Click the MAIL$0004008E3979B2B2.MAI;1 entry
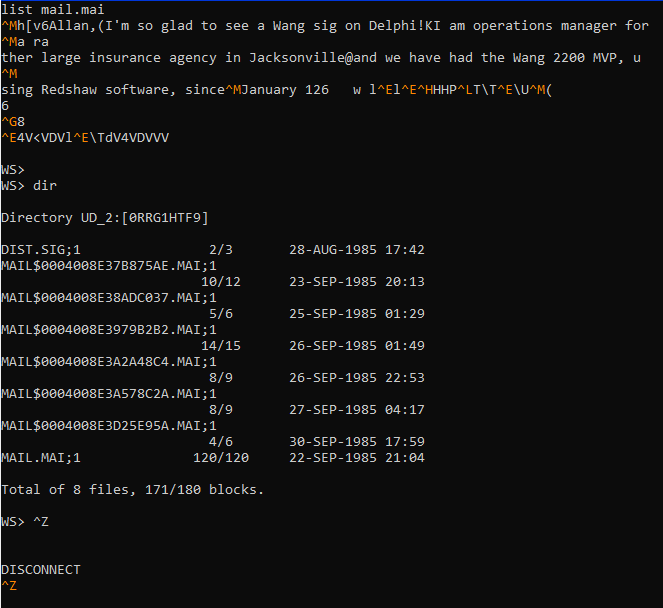This screenshot has width=663, height=608. coord(109,330)
